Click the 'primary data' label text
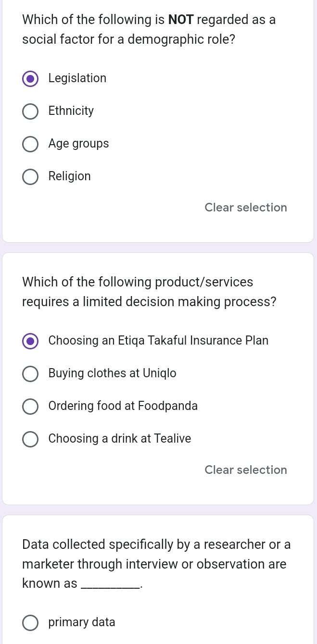The width and height of the screenshot is (317, 644). point(82,622)
